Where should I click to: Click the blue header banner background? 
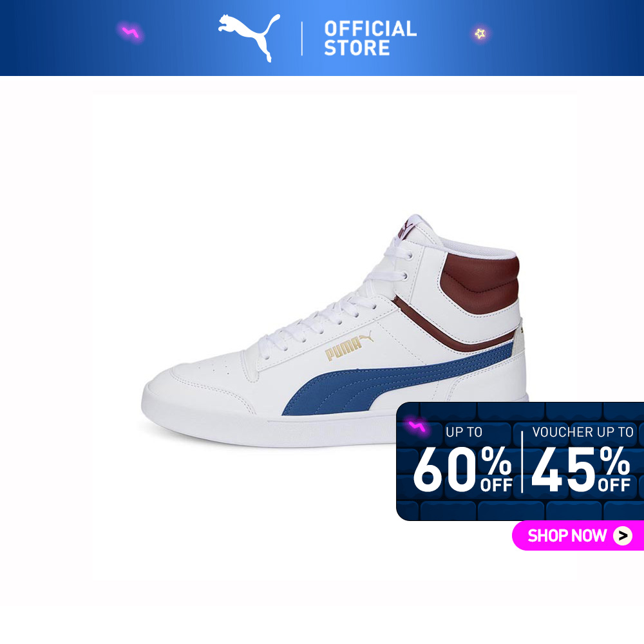[554, 38]
